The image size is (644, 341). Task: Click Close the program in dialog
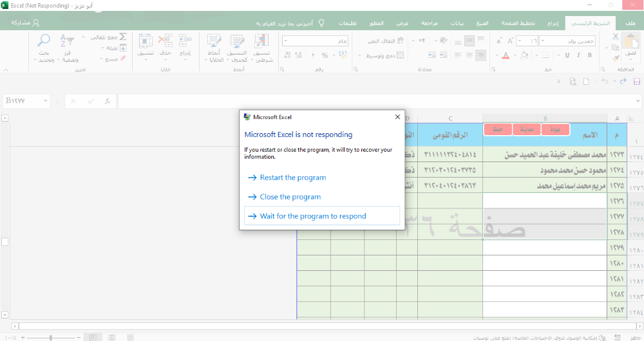(290, 197)
